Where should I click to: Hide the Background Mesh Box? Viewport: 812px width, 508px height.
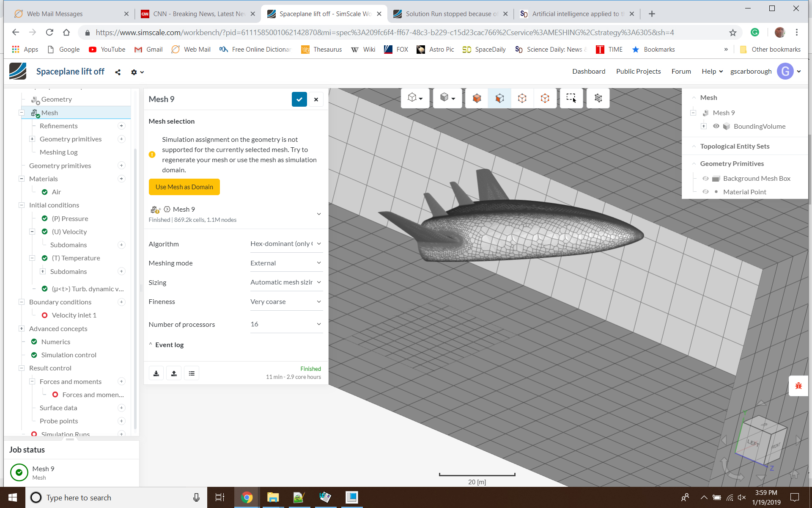tap(705, 178)
